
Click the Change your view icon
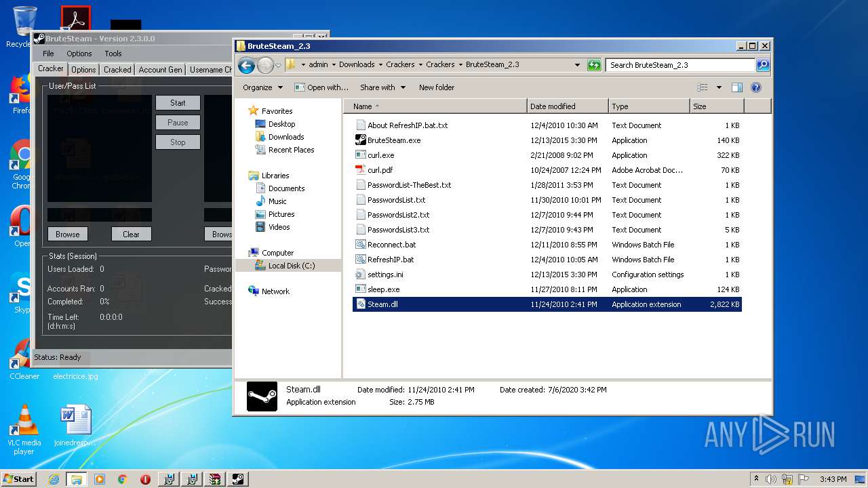pyautogui.click(x=703, y=87)
